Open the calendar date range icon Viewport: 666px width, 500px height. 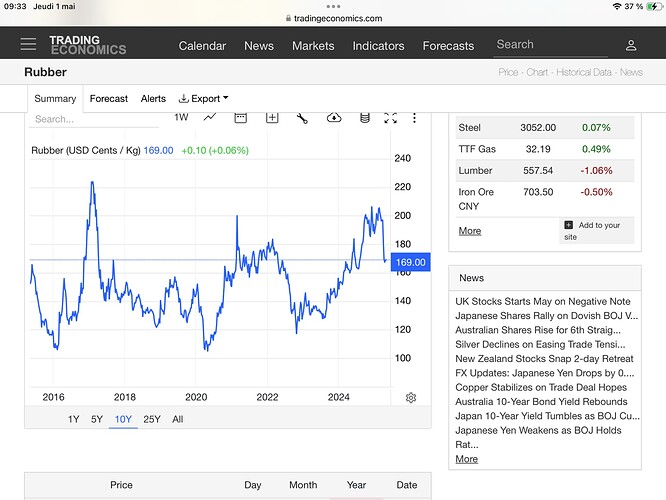[241, 117]
